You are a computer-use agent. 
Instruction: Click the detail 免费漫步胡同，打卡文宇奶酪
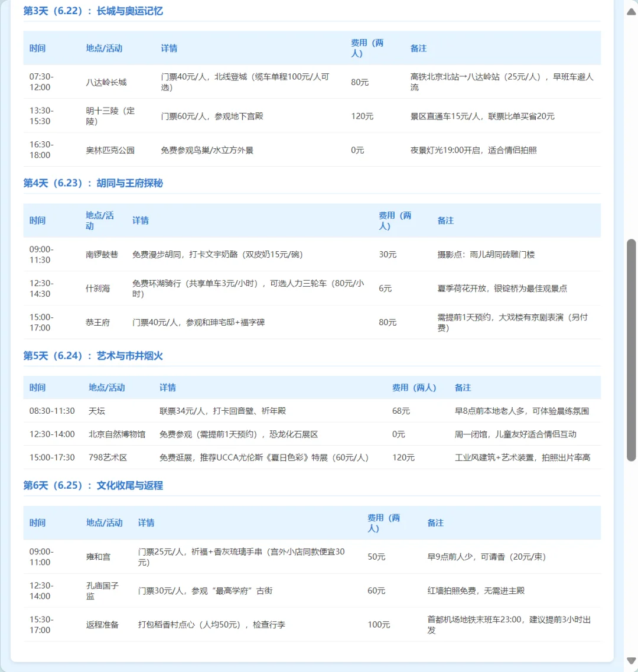point(217,254)
